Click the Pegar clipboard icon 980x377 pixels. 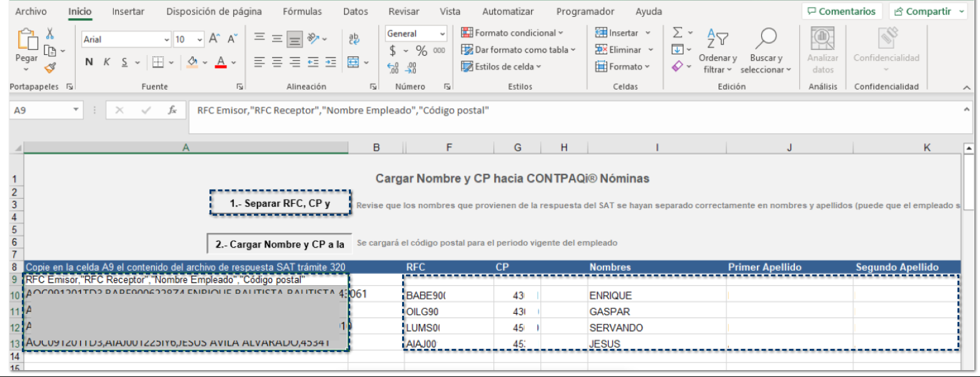coord(27,39)
